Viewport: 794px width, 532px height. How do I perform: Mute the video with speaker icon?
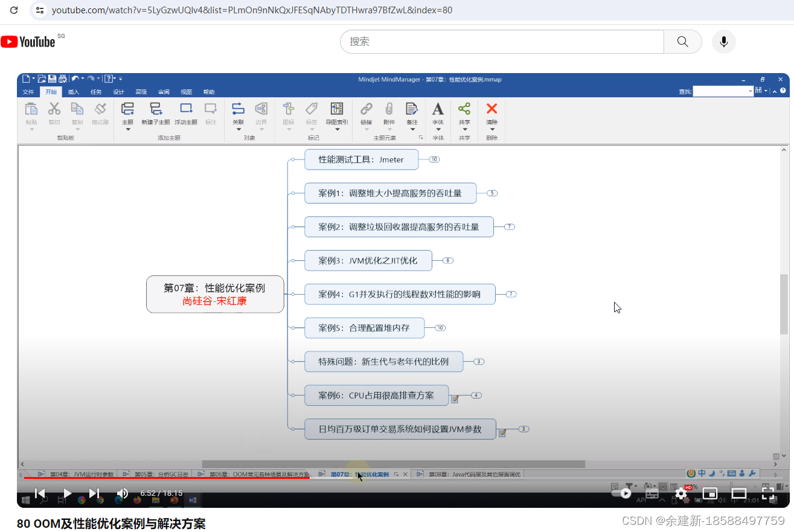pos(123,493)
